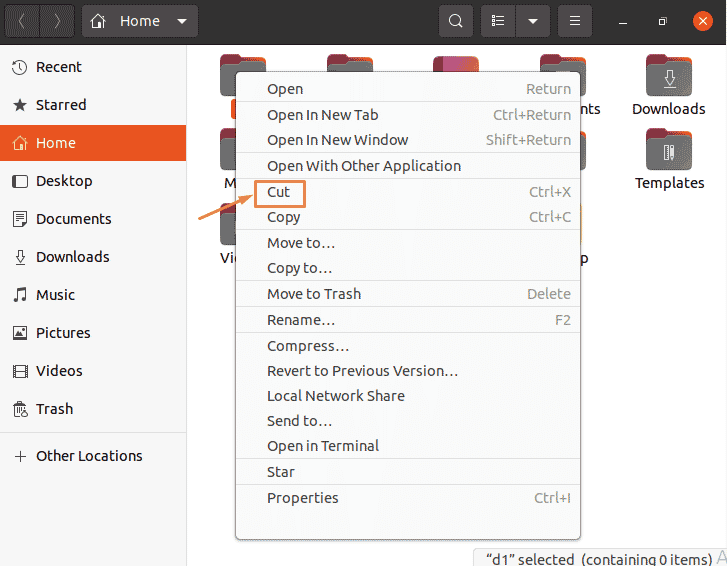Image resolution: width=727 pixels, height=566 pixels.
Task: Open Trash in the sidebar
Action: 93,409
